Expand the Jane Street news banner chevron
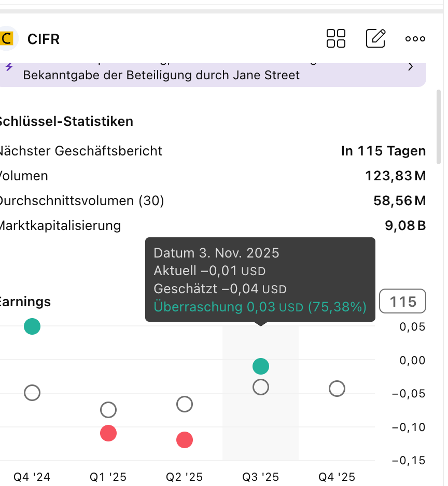 coord(411,67)
